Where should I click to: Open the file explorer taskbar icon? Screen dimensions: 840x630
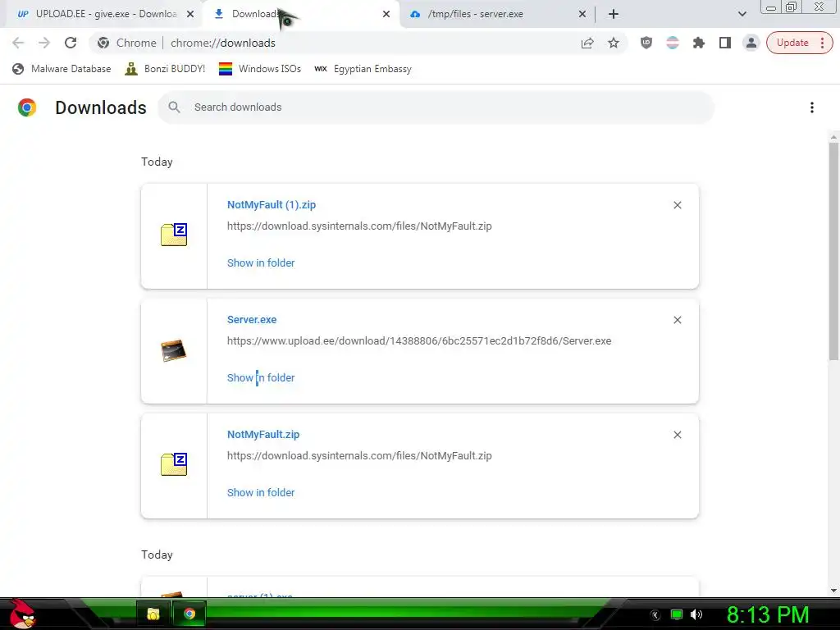153,614
